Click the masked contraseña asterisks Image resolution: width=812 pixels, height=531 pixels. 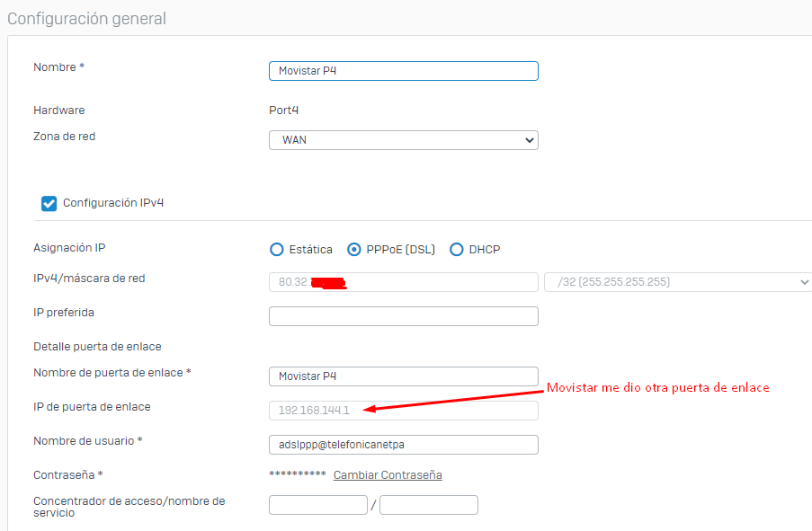coord(298,474)
